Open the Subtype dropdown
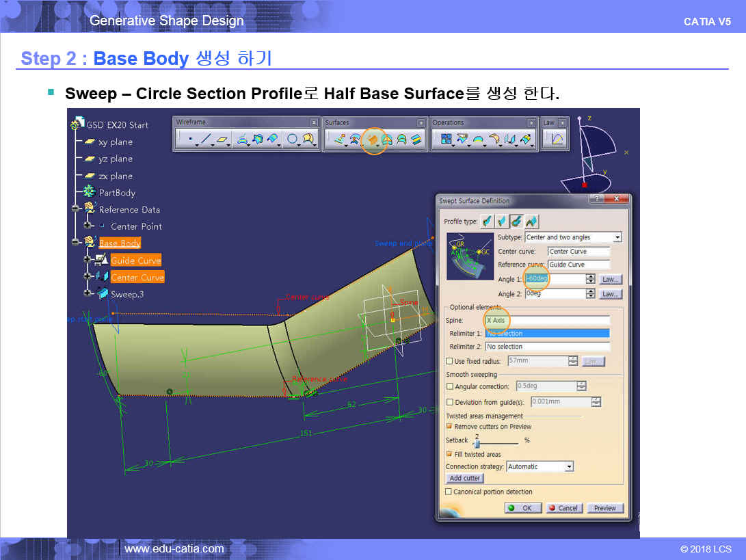746x560 pixels. tap(617, 237)
